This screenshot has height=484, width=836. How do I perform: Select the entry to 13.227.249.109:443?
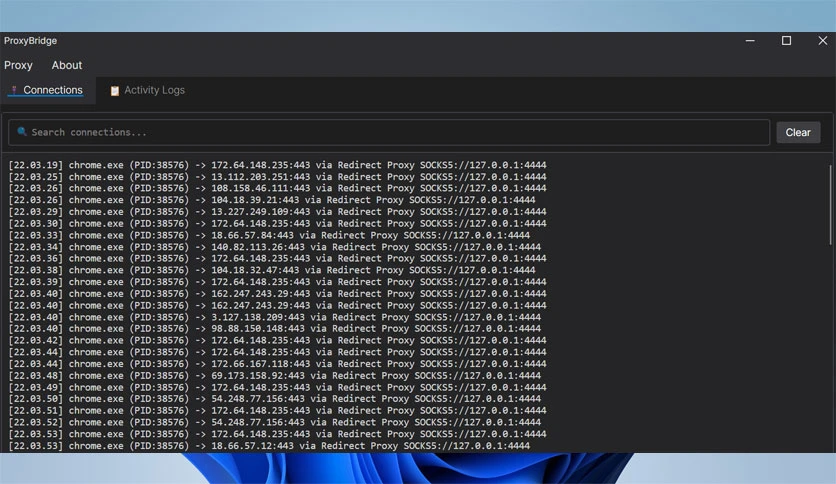[277, 212]
